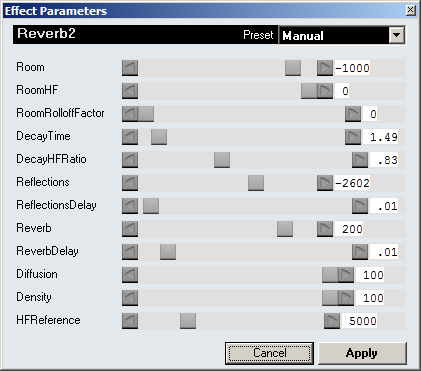The height and width of the screenshot is (371, 421).
Task: Click the HFReference slider thumb
Action: (188, 321)
